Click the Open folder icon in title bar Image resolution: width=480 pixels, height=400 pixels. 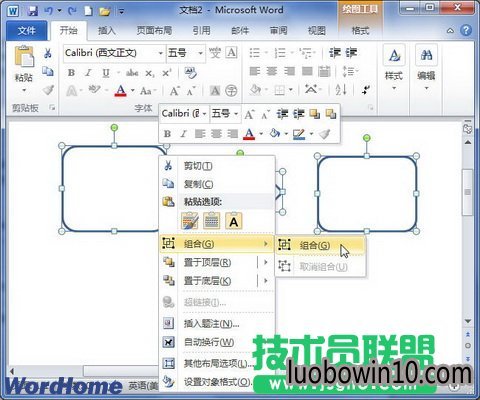(105, 11)
